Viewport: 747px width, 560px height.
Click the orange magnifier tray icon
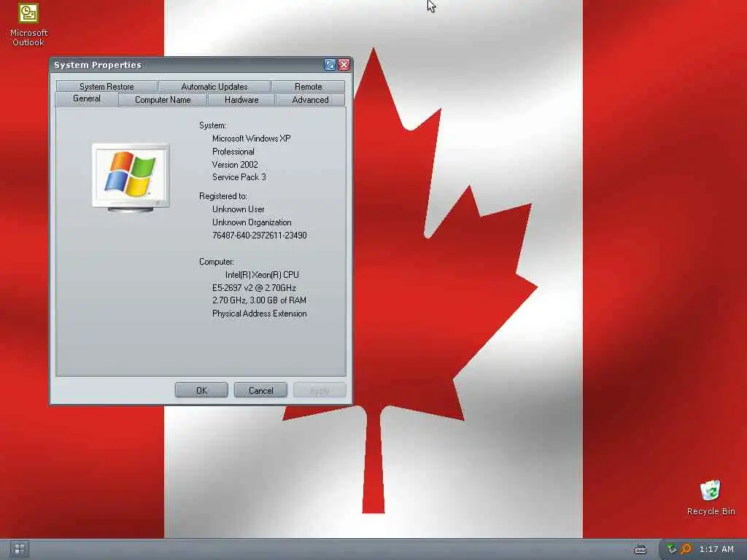pyautogui.click(x=686, y=549)
